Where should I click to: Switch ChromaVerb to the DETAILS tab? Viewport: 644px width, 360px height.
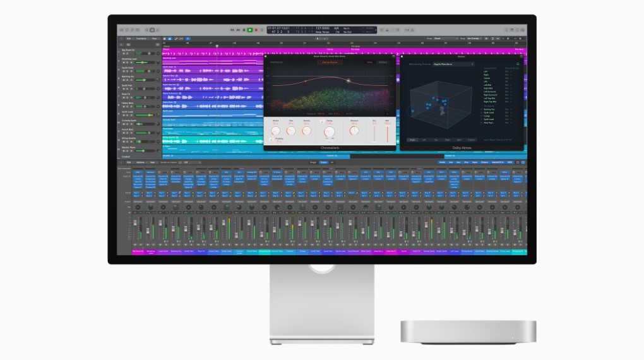(383, 62)
